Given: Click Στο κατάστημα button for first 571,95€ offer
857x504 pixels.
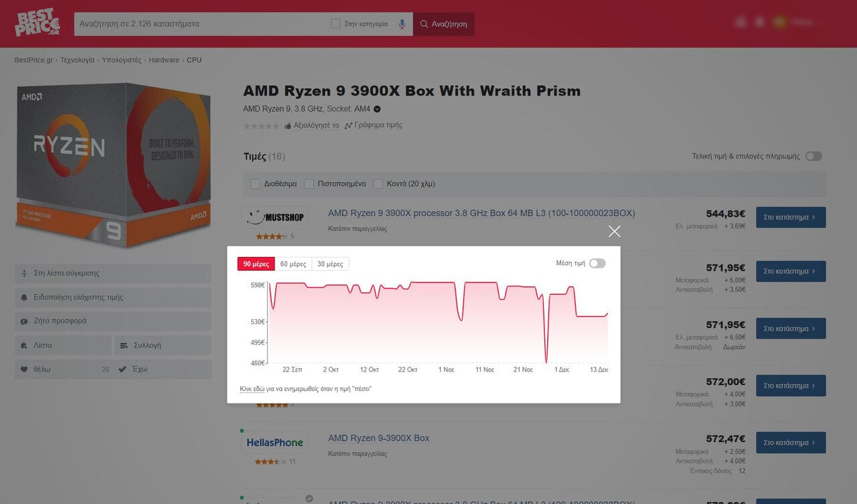Looking at the screenshot, I should click(x=791, y=272).
